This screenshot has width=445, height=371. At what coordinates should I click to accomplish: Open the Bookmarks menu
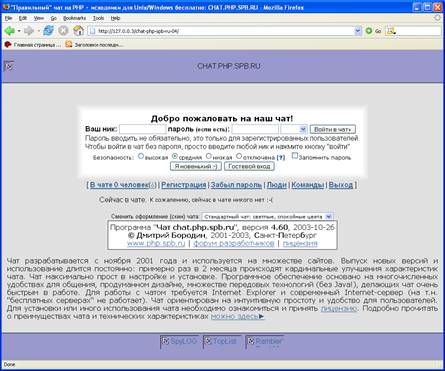(x=74, y=18)
